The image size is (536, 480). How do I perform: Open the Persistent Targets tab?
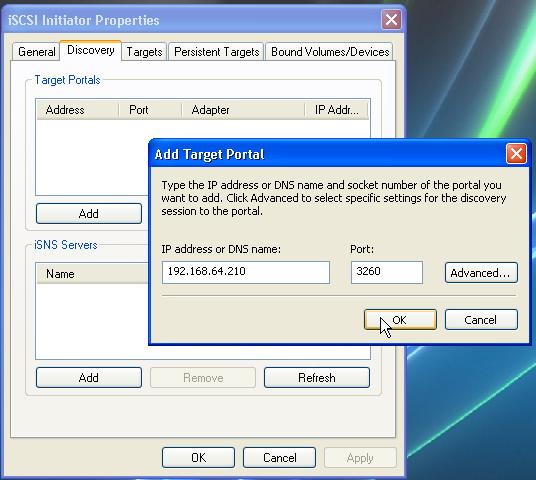pyautogui.click(x=216, y=52)
